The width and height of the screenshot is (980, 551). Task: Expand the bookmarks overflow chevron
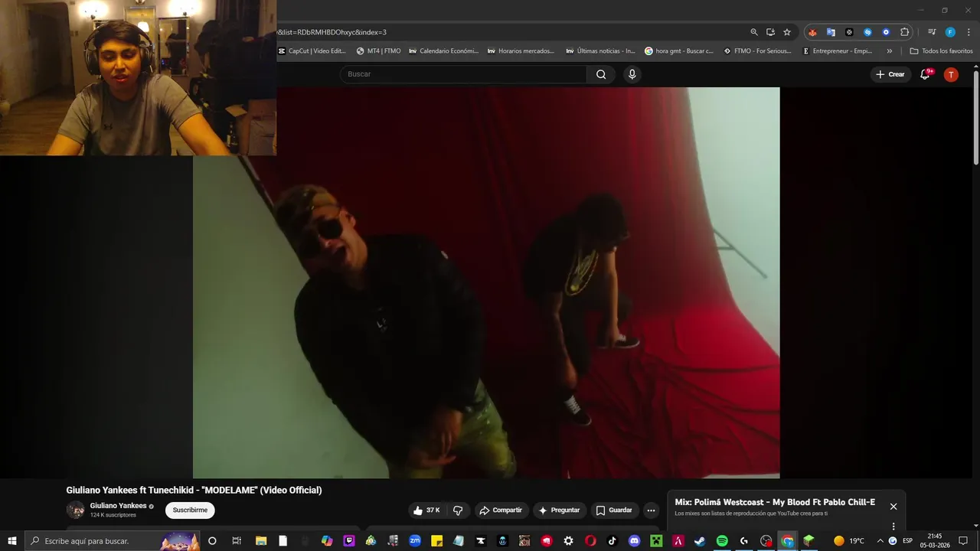click(x=889, y=51)
